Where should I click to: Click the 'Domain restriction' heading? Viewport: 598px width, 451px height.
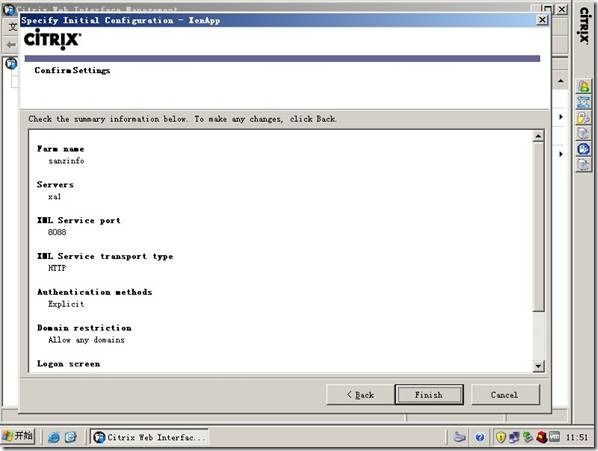(84, 328)
